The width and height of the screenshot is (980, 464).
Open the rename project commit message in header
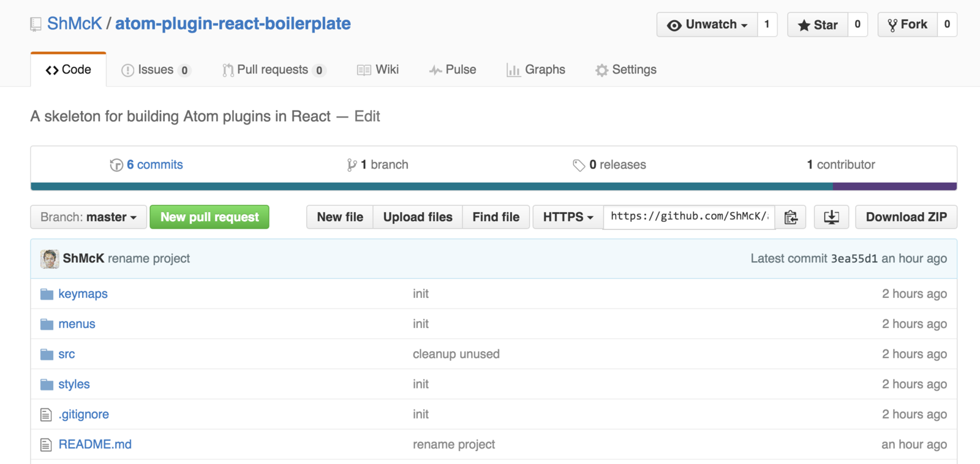click(x=149, y=259)
